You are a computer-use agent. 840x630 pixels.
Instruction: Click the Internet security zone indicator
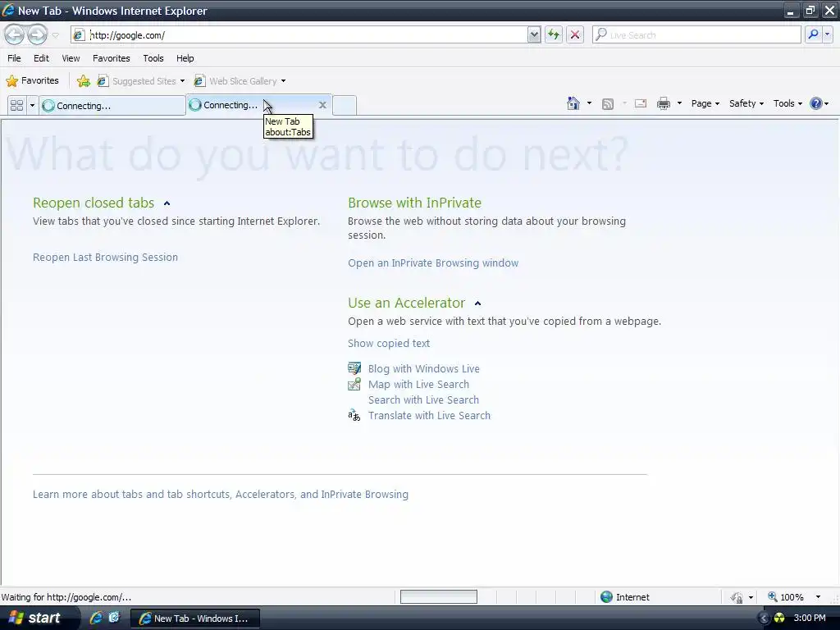click(624, 597)
